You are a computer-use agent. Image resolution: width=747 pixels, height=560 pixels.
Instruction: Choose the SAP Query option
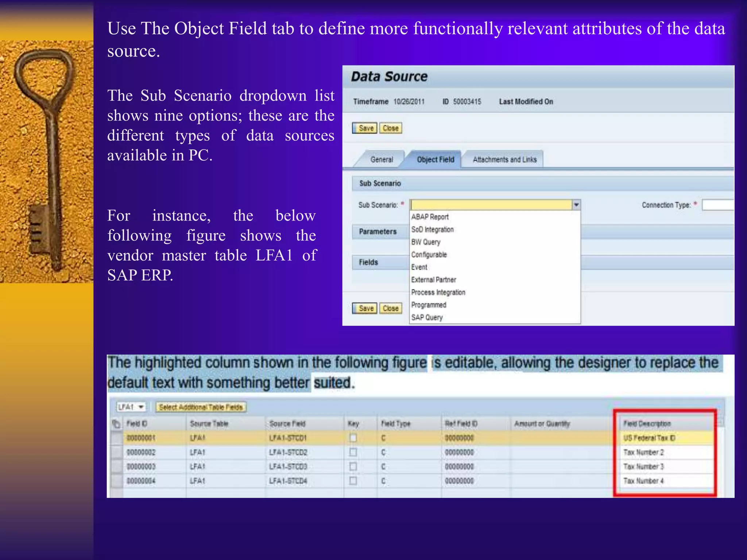[427, 318]
